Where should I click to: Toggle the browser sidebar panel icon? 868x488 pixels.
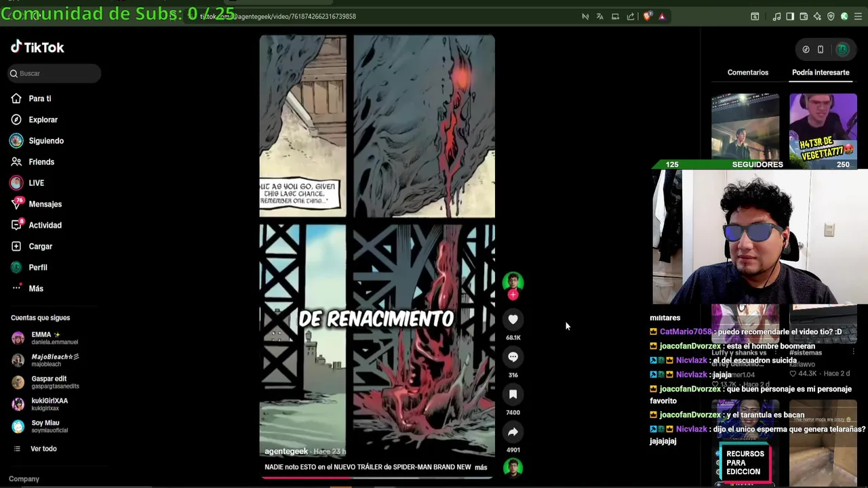tap(790, 16)
